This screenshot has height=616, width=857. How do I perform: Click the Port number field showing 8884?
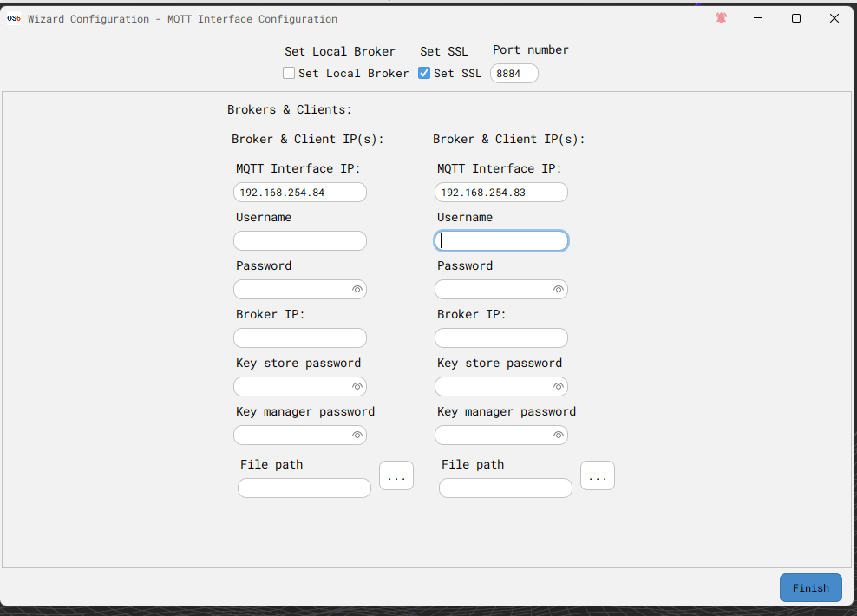(x=514, y=73)
